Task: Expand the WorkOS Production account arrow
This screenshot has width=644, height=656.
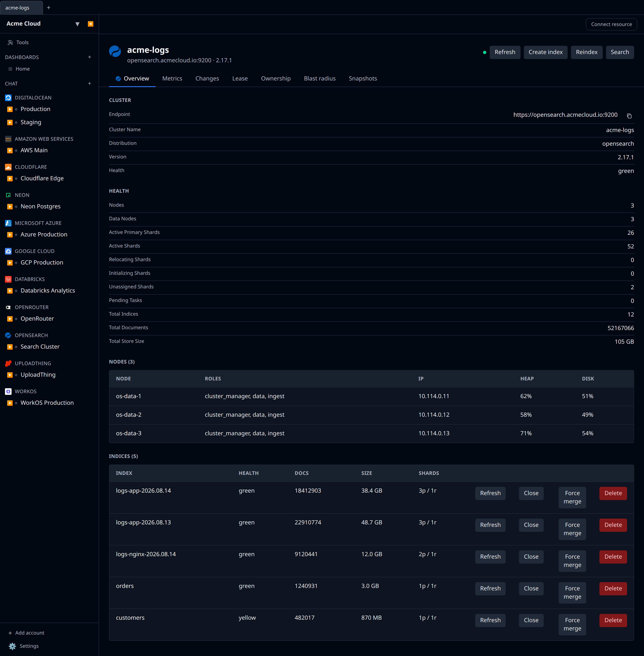Action: coord(10,403)
